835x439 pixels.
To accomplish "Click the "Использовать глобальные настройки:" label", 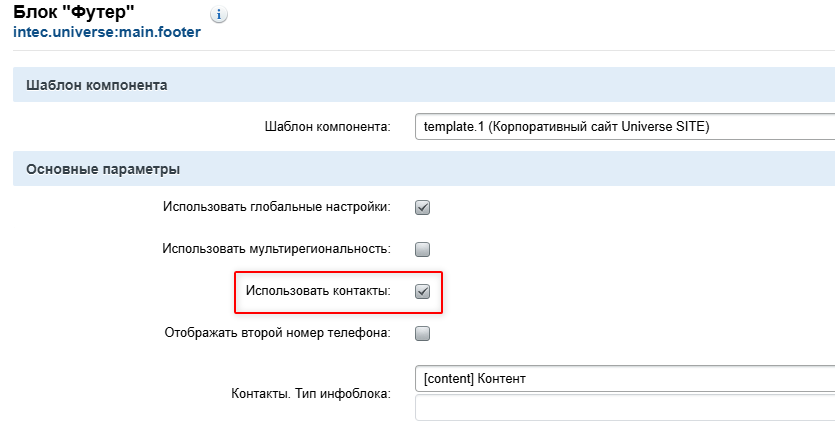I will (x=276, y=208).
